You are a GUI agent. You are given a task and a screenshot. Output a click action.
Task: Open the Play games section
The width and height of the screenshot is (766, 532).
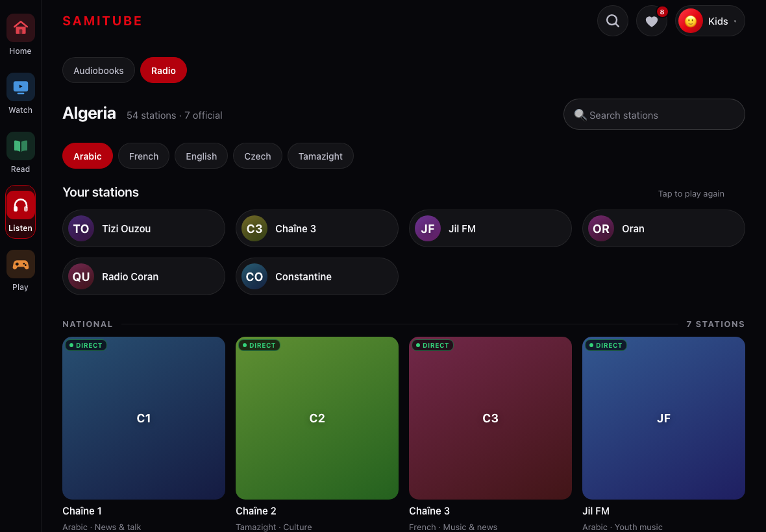pyautogui.click(x=20, y=271)
